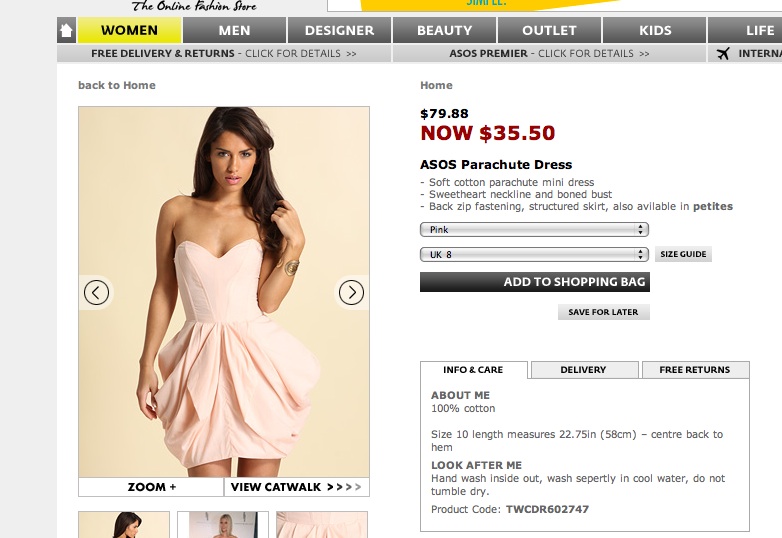Image resolution: width=782 pixels, height=538 pixels.
Task: Click VIEW CATWALK link
Action: click(x=296, y=487)
